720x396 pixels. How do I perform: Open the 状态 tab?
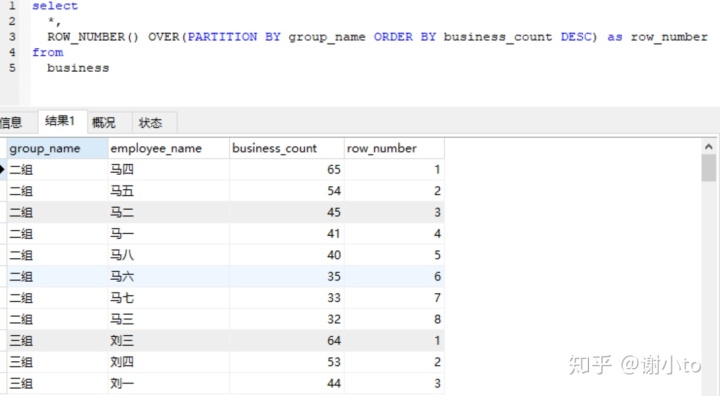coord(154,123)
